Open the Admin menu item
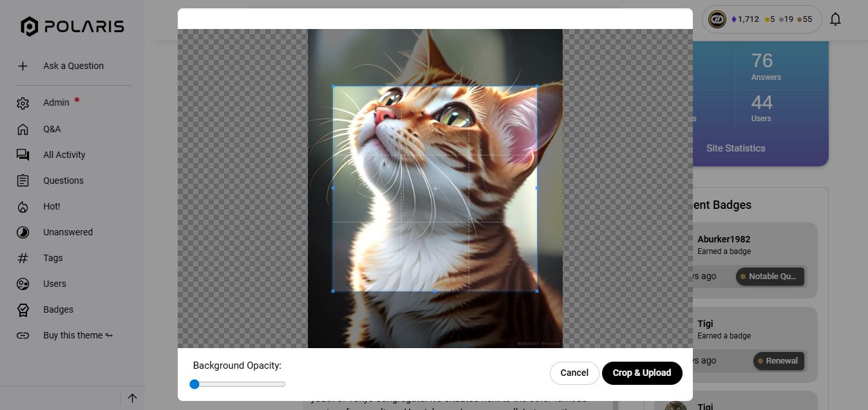868x410 pixels. pyautogui.click(x=56, y=102)
